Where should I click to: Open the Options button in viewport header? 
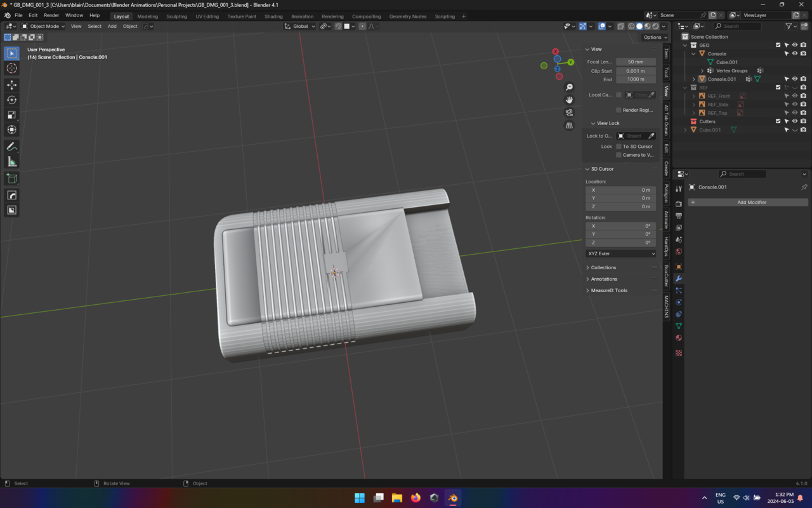pyautogui.click(x=652, y=37)
